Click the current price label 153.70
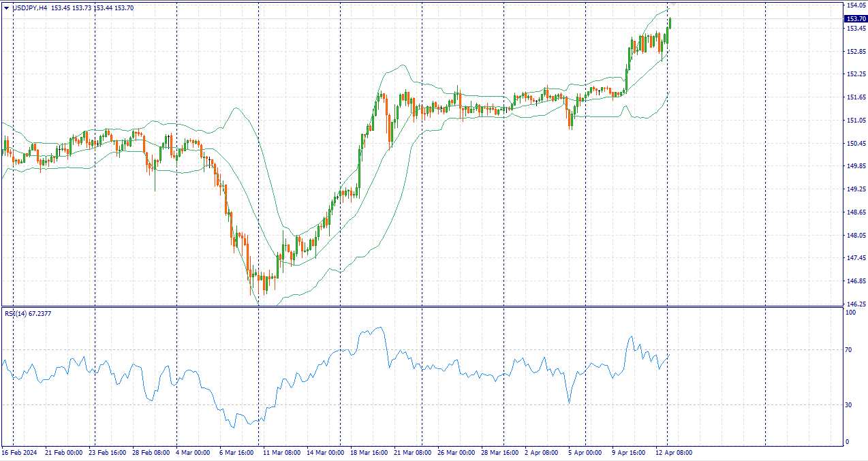 [856, 19]
